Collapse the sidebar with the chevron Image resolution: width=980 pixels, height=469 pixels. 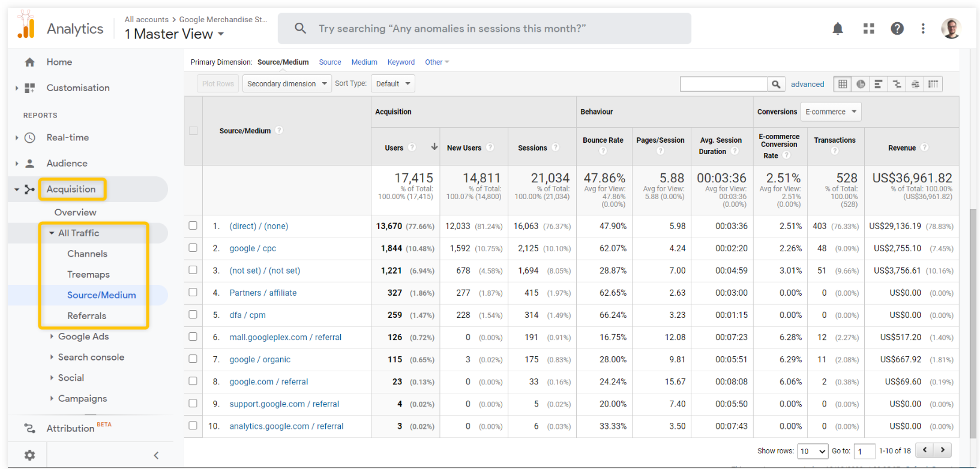click(156, 455)
